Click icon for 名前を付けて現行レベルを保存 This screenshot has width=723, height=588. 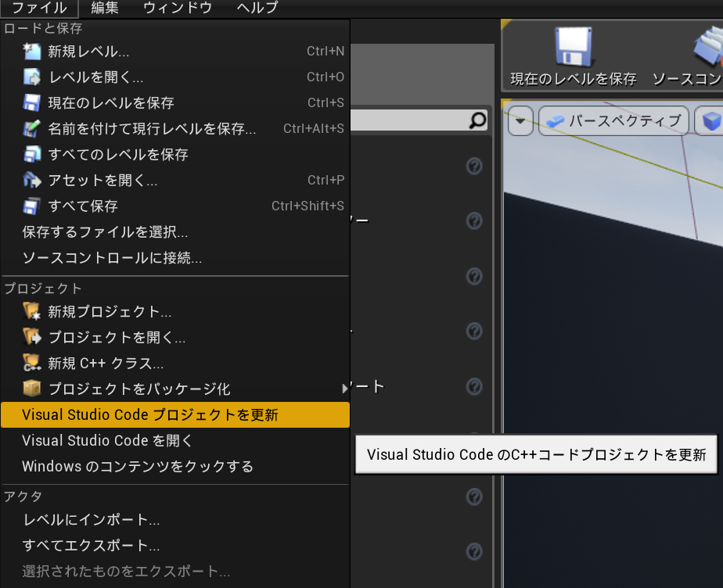click(32, 128)
